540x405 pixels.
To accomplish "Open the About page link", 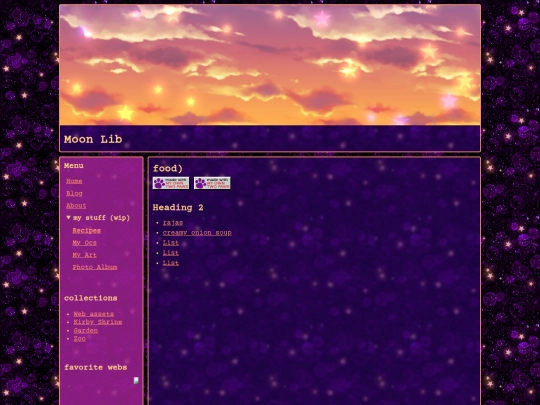I will (x=76, y=206).
